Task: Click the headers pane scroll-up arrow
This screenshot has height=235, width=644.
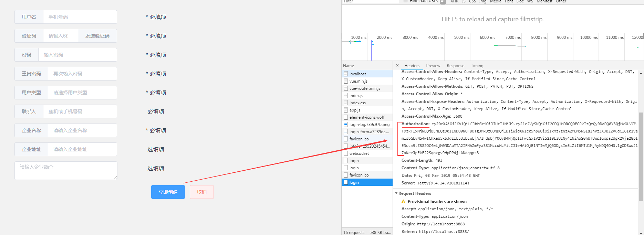Action: click(x=641, y=73)
